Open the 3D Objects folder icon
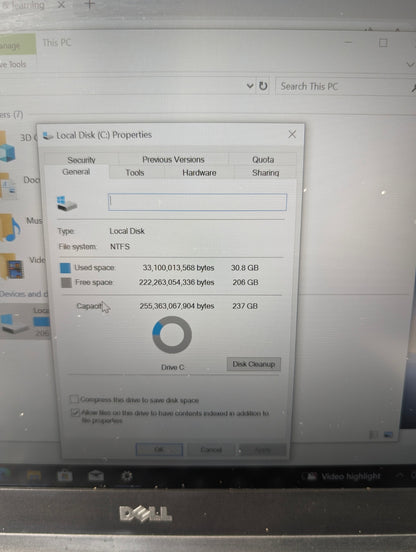The image size is (416, 552). 7,148
